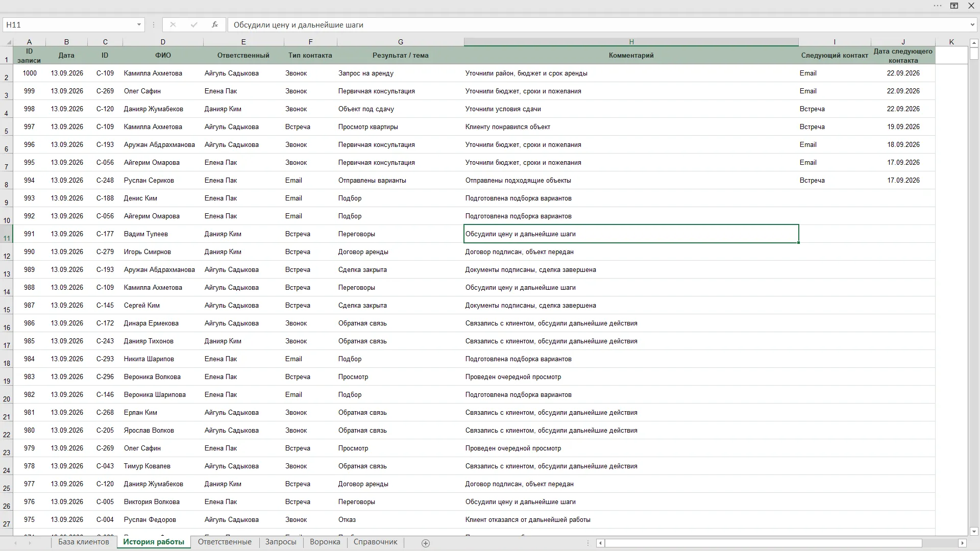Click the Следующий контакт header cell

835,55
